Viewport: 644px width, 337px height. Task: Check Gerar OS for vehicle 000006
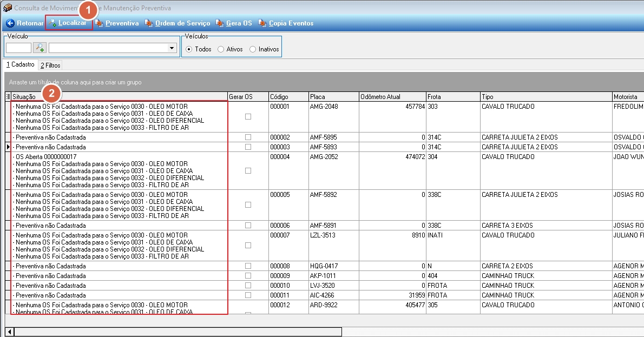(248, 226)
